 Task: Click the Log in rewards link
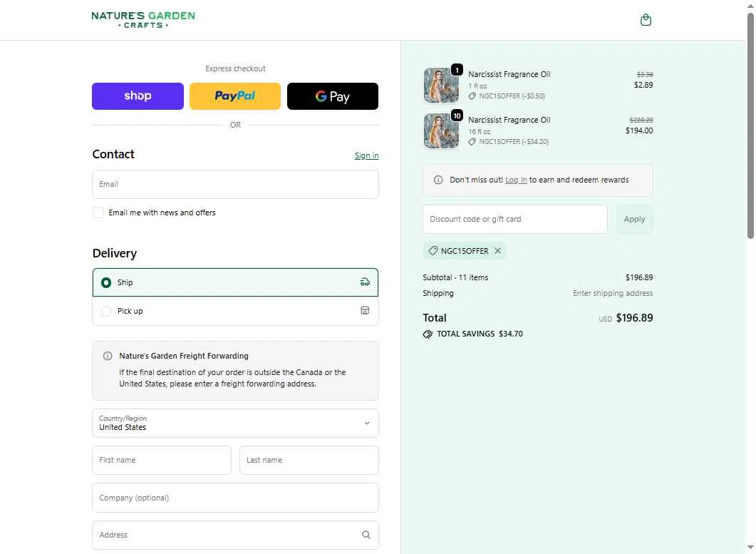[516, 180]
